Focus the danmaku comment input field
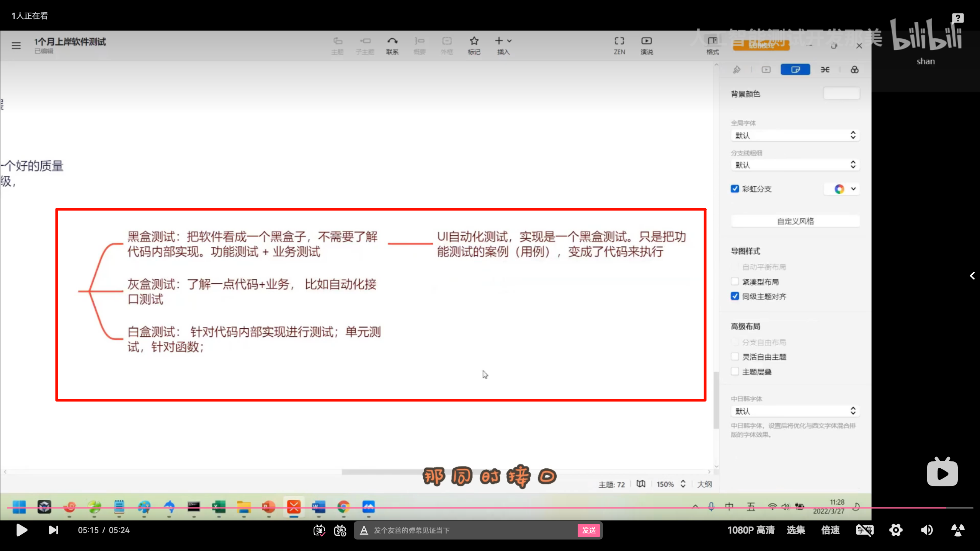This screenshot has width=980, height=551. pyautogui.click(x=473, y=530)
